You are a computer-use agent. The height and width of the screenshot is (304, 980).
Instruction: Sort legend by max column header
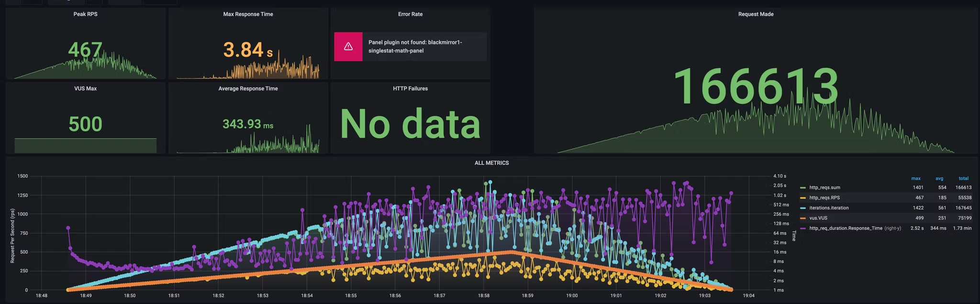click(916, 178)
